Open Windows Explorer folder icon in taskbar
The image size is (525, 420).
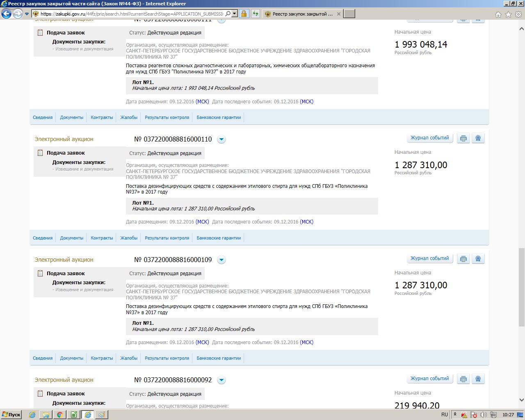click(46, 415)
